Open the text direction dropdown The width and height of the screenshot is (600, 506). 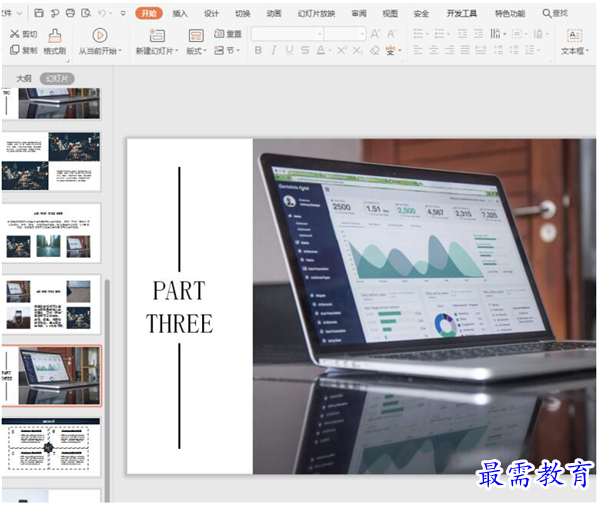[498, 34]
